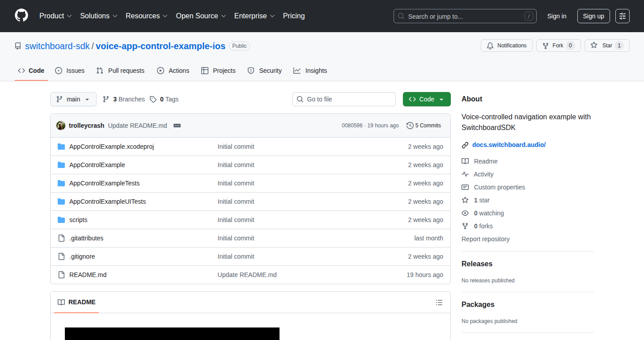Click the AppControlExample.xcodeproj folder icon
This screenshot has height=340, width=644.
pos(61,147)
